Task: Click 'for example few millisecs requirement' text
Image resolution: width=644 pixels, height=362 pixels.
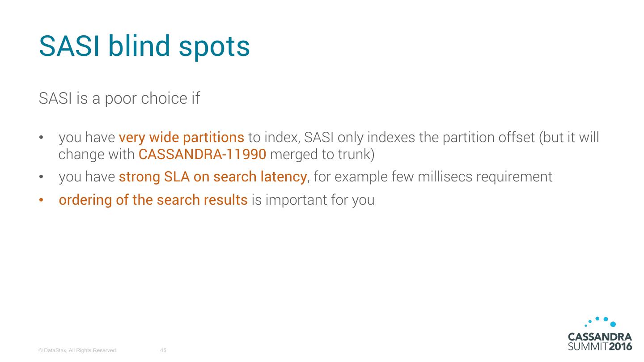Action: point(433,177)
